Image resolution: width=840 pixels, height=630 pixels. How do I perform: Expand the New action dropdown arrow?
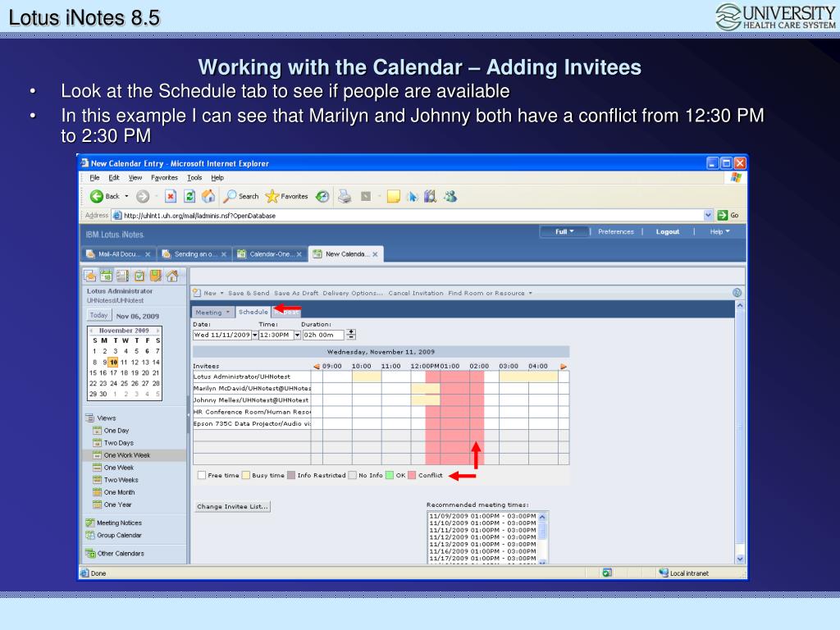click(221, 293)
